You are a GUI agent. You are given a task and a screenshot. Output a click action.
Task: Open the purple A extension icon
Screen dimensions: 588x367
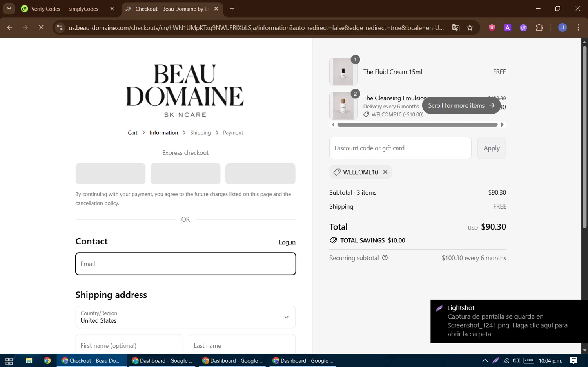coord(508,27)
